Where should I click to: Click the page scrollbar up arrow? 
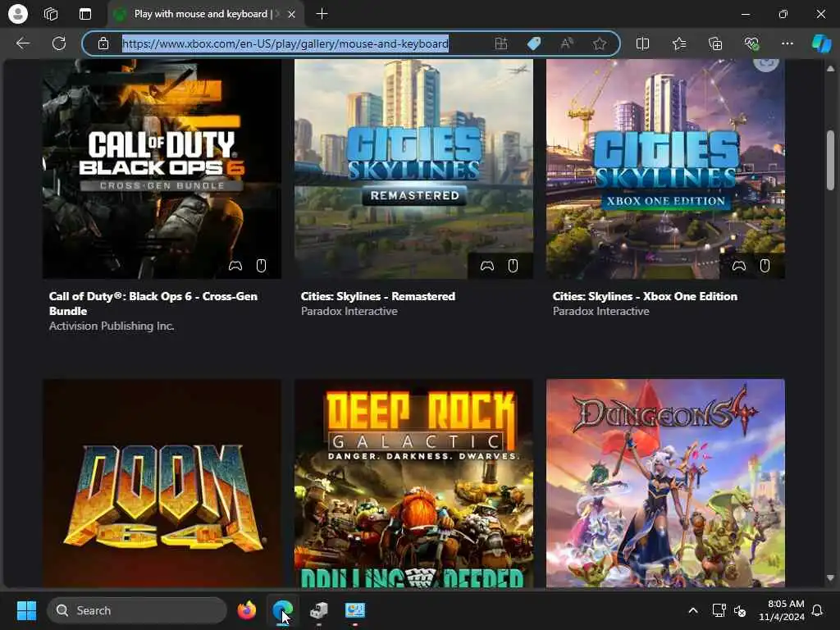[x=830, y=68]
